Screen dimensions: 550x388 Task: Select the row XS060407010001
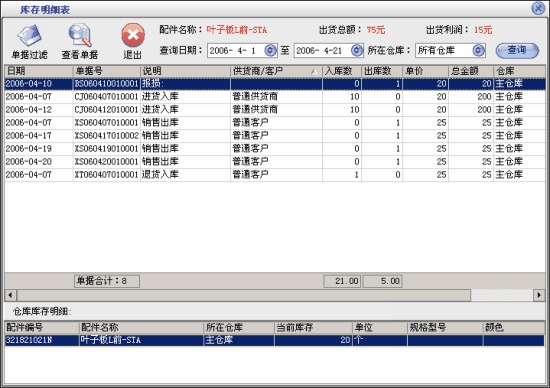point(275,122)
